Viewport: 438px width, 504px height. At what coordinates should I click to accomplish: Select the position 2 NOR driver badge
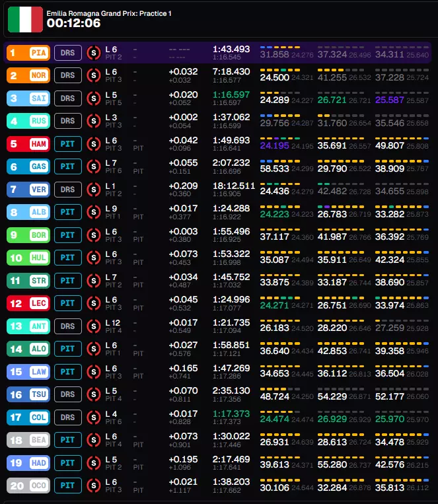click(x=28, y=75)
